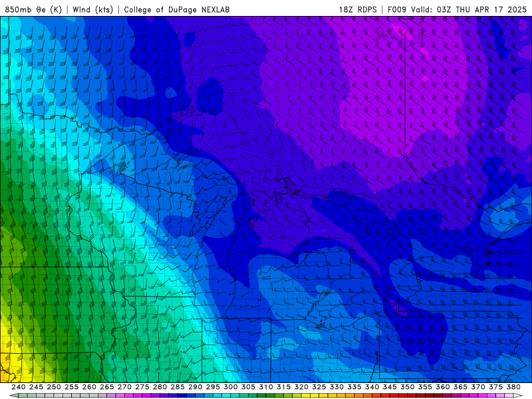Select the 265 value on the color scale
Image resolution: width=532 pixels, height=399 pixels.
tap(107, 387)
